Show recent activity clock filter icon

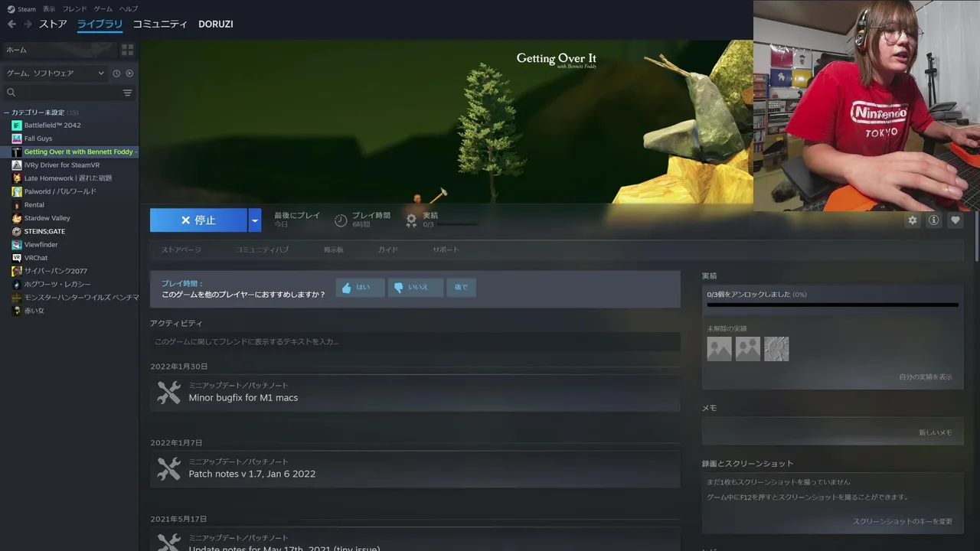pyautogui.click(x=116, y=73)
